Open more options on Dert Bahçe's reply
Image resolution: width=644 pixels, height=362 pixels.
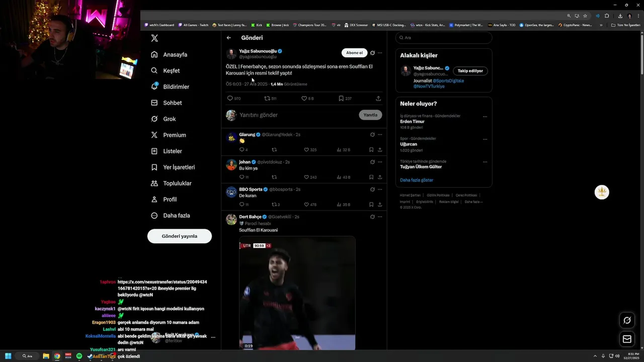380,217
